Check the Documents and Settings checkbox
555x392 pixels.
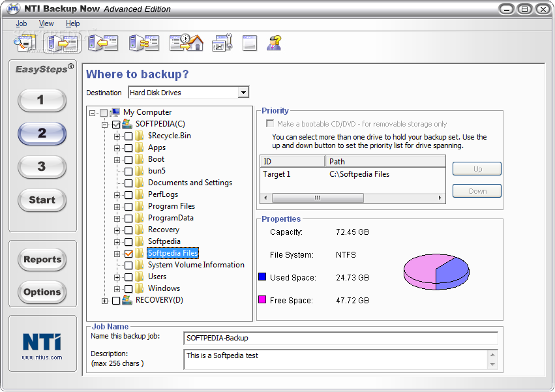(128, 183)
